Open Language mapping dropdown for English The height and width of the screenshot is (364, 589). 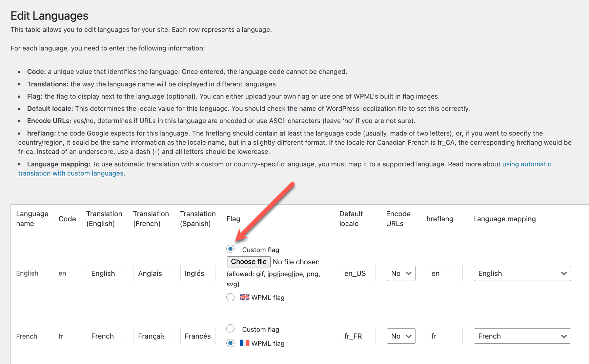click(x=522, y=273)
